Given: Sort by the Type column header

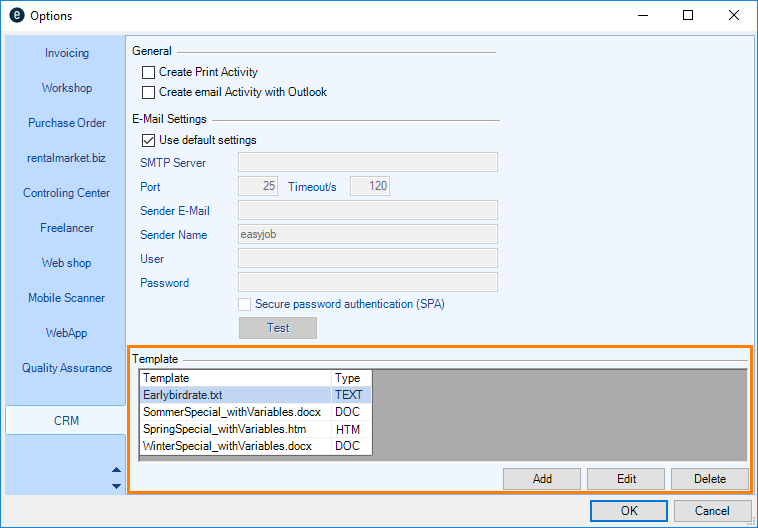Looking at the screenshot, I should pos(351,378).
